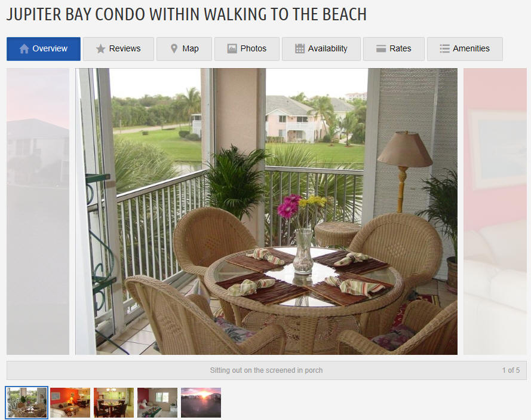Select the sunset photo thumbnail

point(201,403)
